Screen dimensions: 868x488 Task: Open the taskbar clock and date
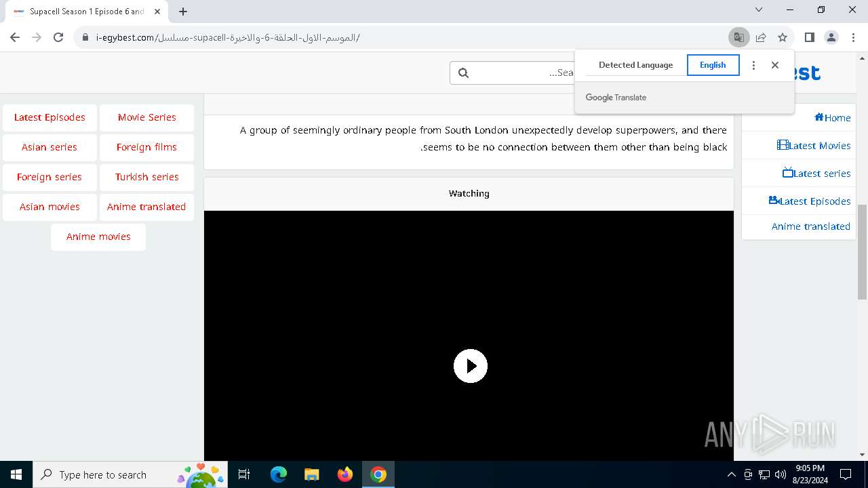coord(810,474)
